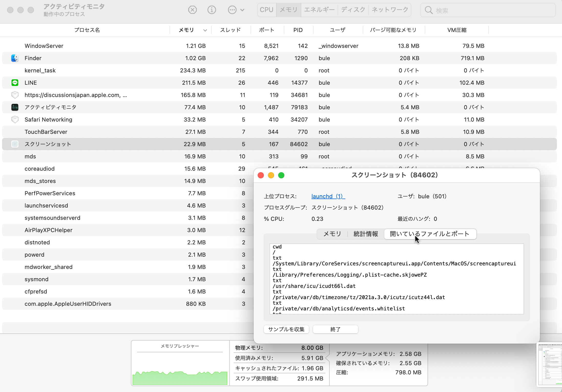Click the Finder app icon in list
562x392 pixels.
point(15,58)
